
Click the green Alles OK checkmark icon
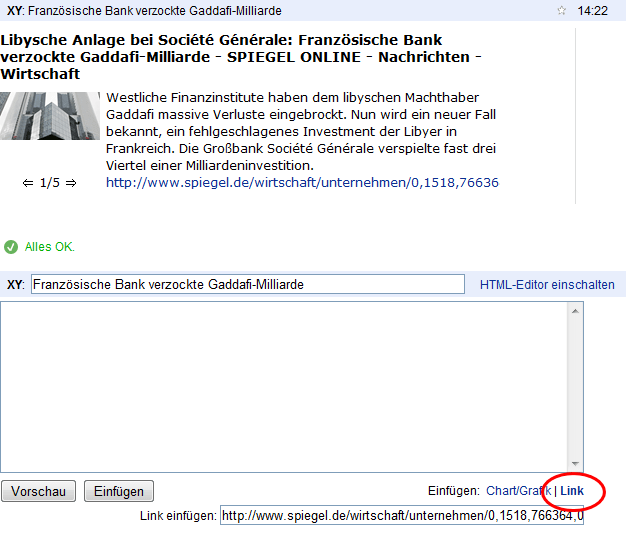11,247
